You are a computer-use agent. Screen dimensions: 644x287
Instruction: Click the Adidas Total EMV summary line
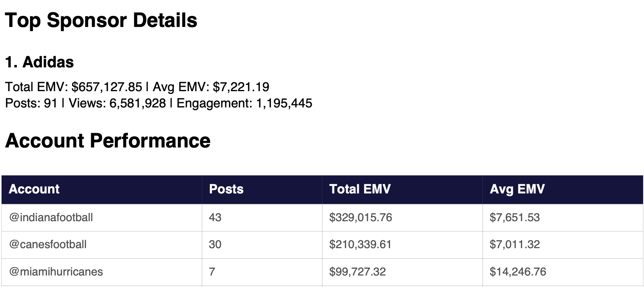pos(137,87)
